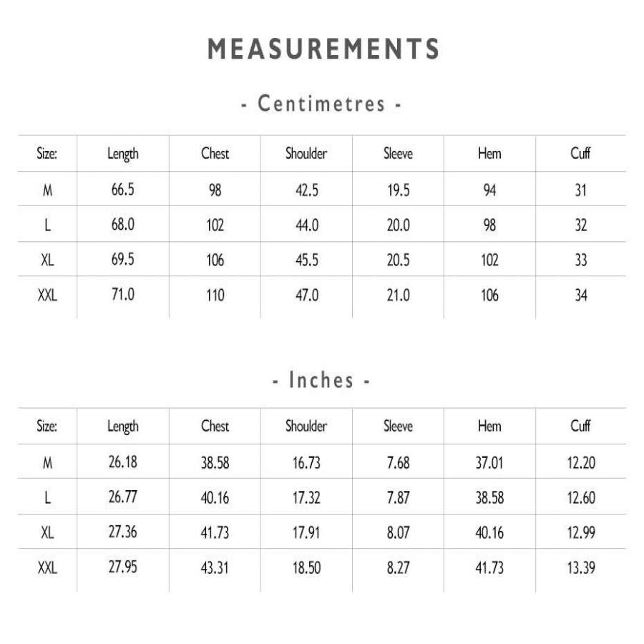644x644 pixels.
Task: Click the XL size label in the centimetres table
Action: pos(47,260)
